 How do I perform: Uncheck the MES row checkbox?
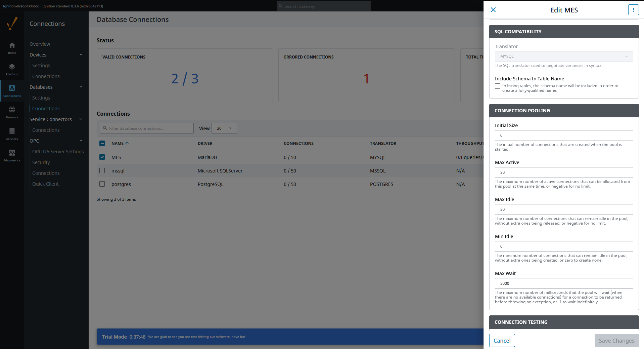(102, 157)
